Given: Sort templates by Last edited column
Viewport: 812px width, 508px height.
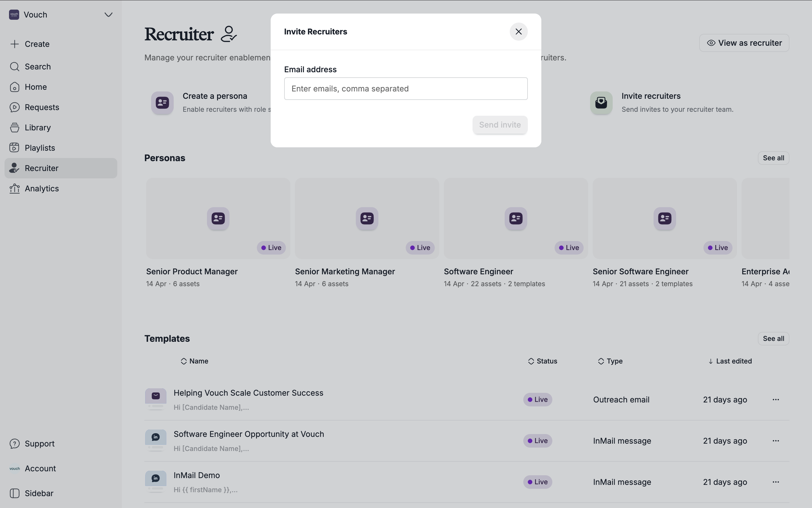Looking at the screenshot, I should click(x=730, y=361).
